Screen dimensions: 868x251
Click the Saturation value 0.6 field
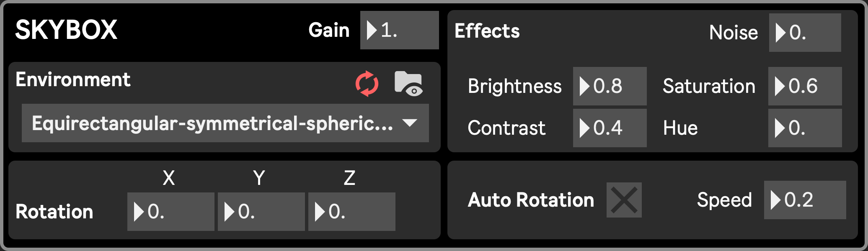coord(805,86)
